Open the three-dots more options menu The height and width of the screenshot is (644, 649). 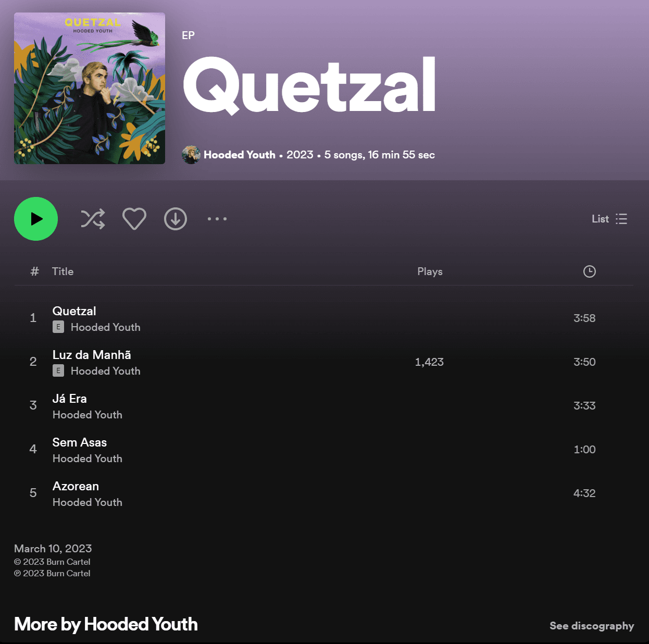click(x=217, y=219)
